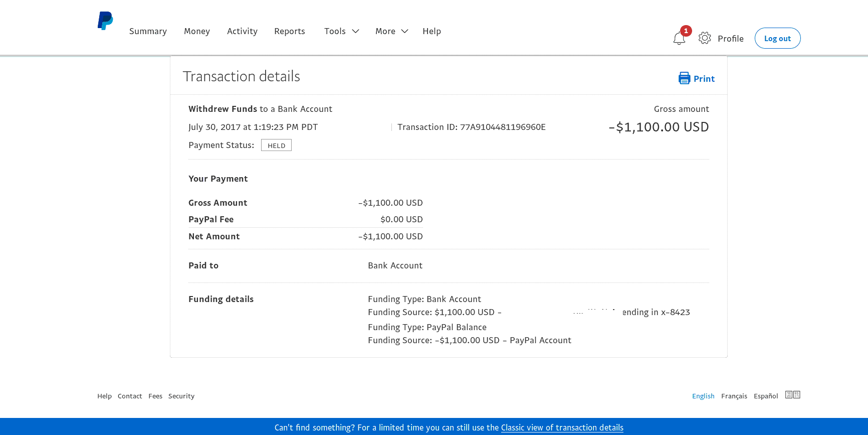This screenshot has width=868, height=435.
Task: Click 'Funding Type: PayPal Balance' text
Action: click(427, 327)
